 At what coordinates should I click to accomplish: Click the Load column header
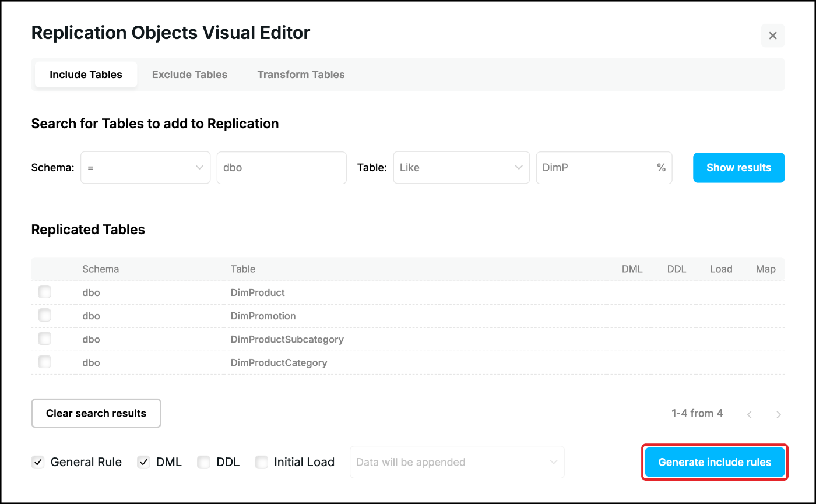pyautogui.click(x=721, y=269)
